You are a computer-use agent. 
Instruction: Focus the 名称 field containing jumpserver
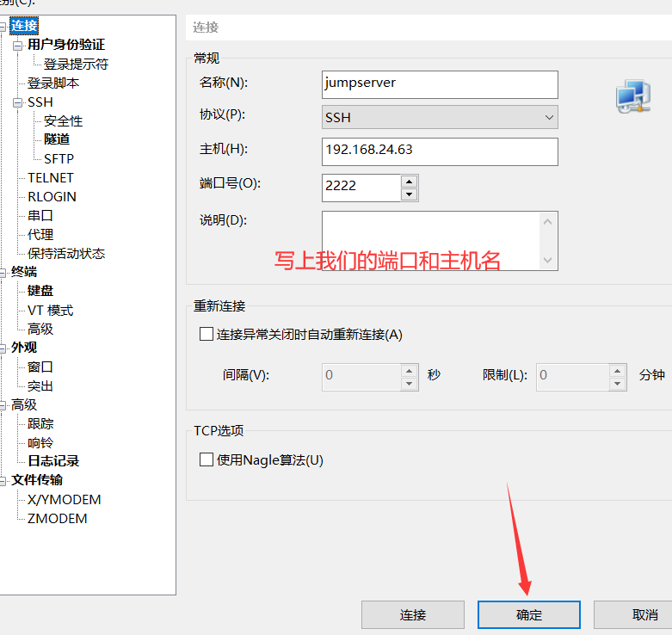440,84
